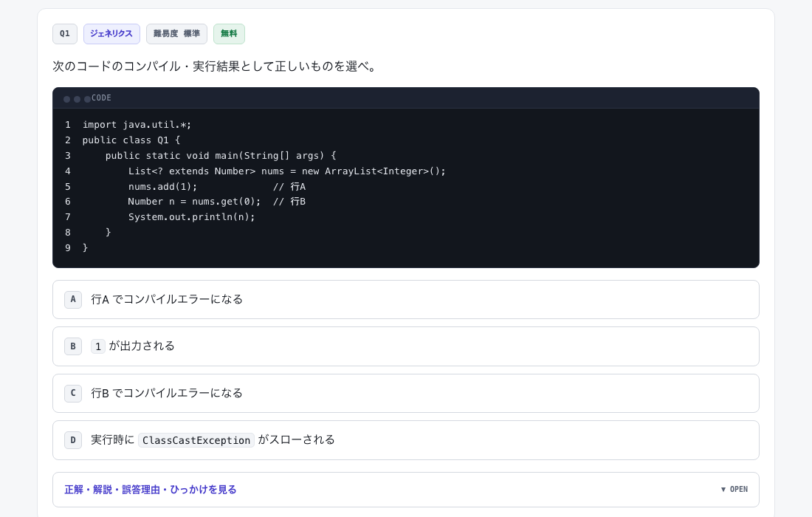The height and width of the screenshot is (517, 812).
Task: Click code line List<? extends Number> nums
Action: 287,171
